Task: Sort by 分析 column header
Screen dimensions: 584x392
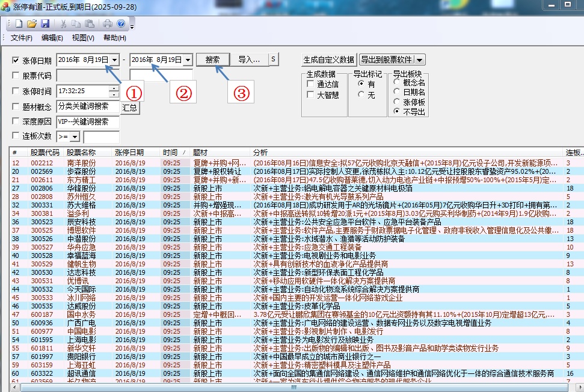Action: (260, 152)
